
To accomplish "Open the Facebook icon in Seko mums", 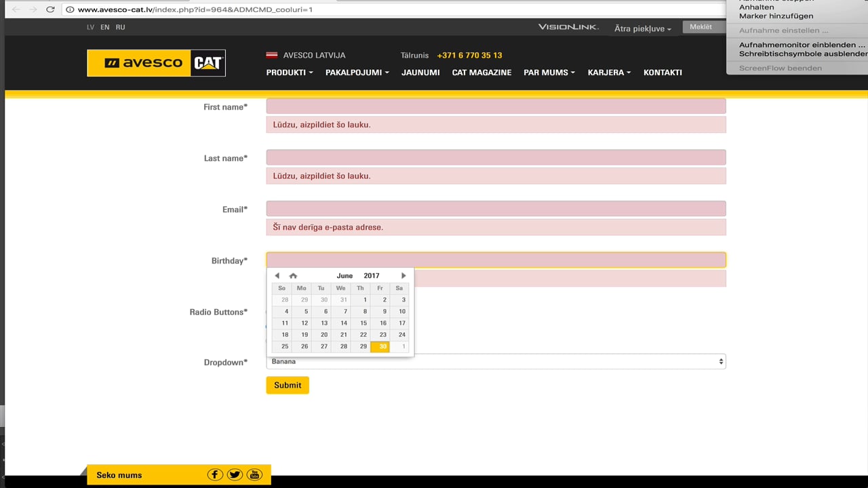I will (x=215, y=474).
